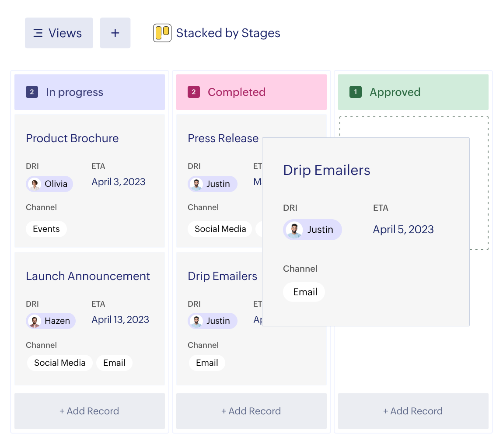Click the Events channel tag
503x448 pixels.
click(x=46, y=229)
